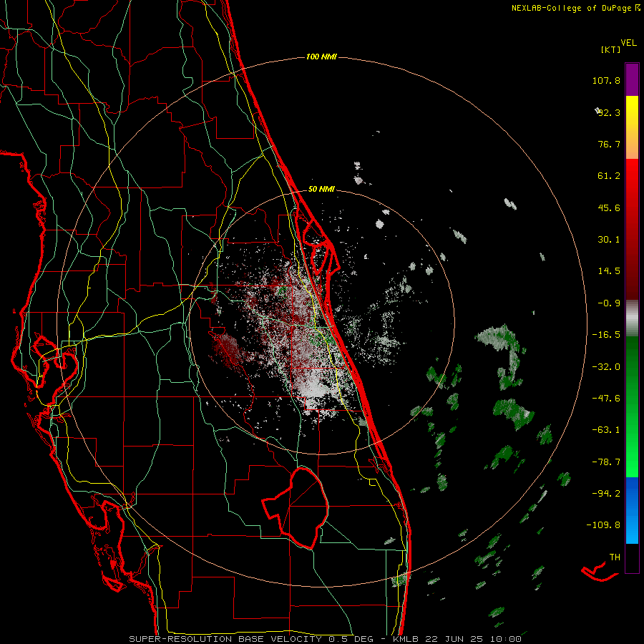Click the -78.7 velocity scale value
This screenshot has width=644, height=644.
(606, 462)
